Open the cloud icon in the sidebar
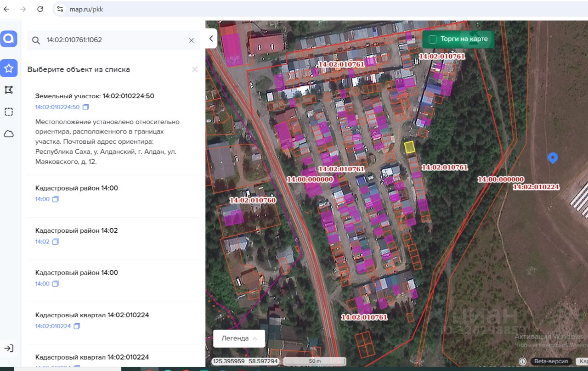Viewport: 588px width, 371px height. point(9,134)
